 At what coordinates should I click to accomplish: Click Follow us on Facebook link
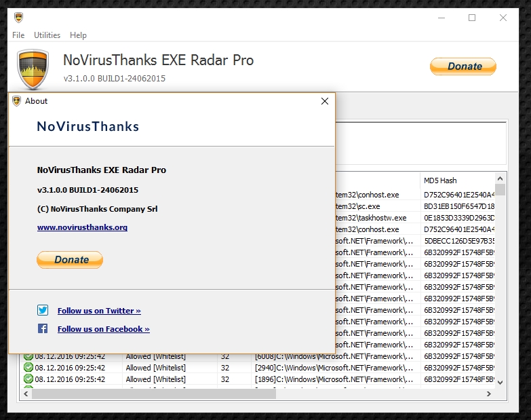[x=104, y=329]
